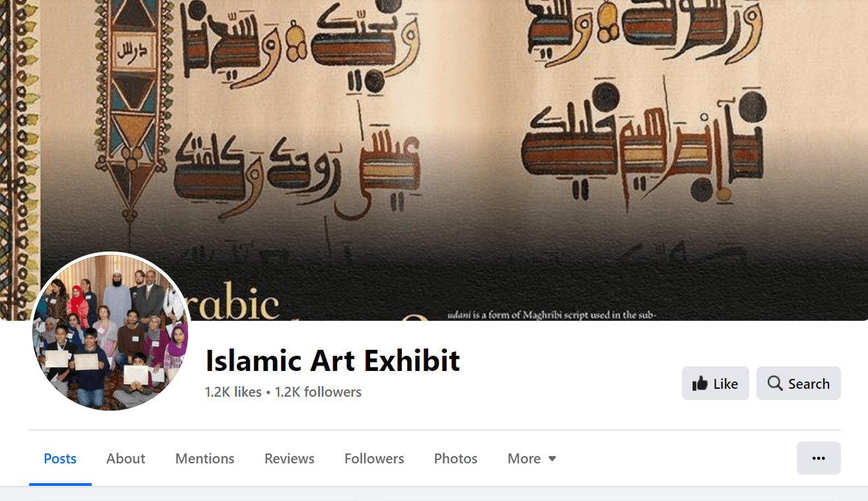Open the More tab menu
Viewport: 868px width, 501px height.
(532, 458)
